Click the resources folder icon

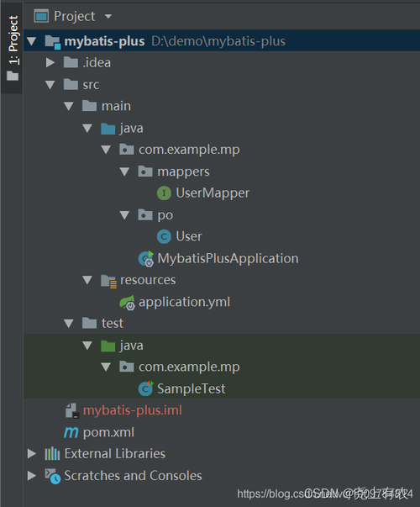pyautogui.click(x=108, y=281)
